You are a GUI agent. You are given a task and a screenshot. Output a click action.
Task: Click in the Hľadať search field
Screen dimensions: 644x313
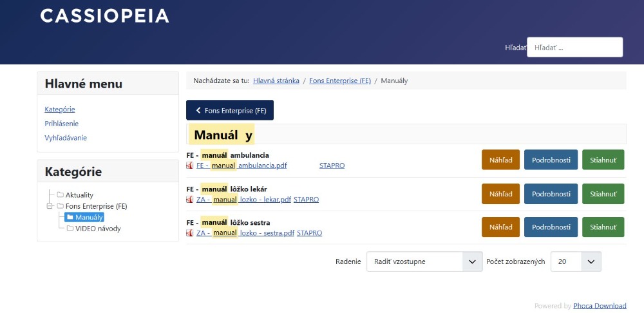(x=574, y=48)
